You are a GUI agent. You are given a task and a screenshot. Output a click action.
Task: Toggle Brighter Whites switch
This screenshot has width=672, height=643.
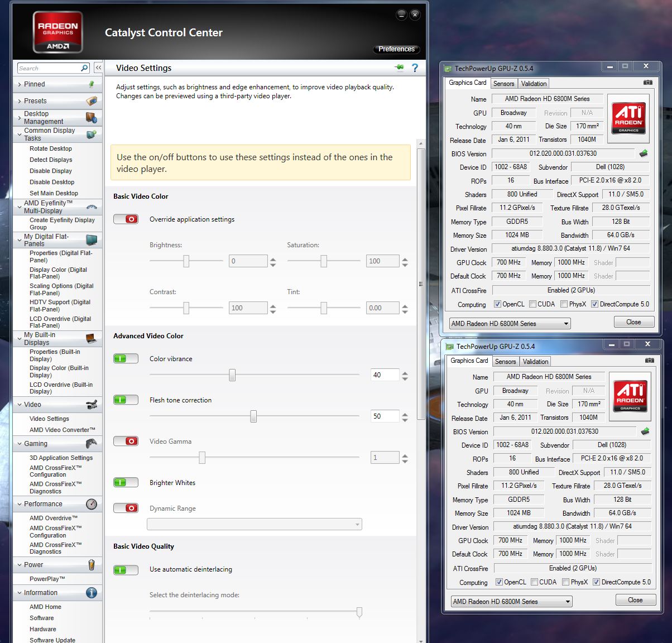[x=126, y=482]
